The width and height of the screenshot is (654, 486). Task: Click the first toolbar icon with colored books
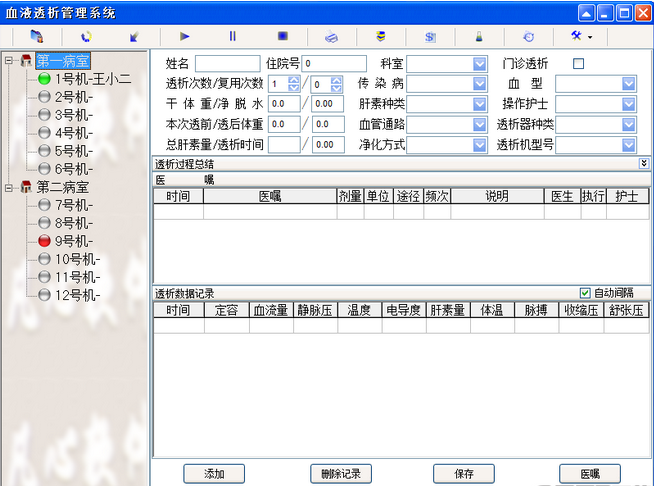tap(37, 36)
